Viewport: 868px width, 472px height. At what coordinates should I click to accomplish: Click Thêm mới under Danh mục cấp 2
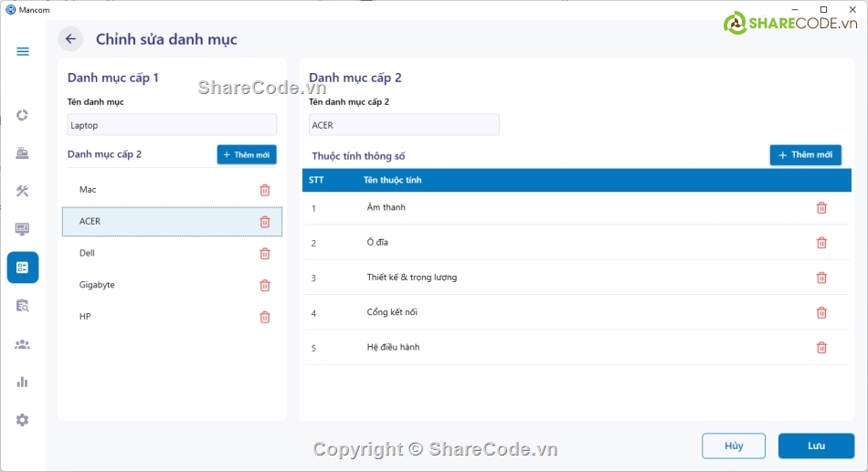coord(247,155)
